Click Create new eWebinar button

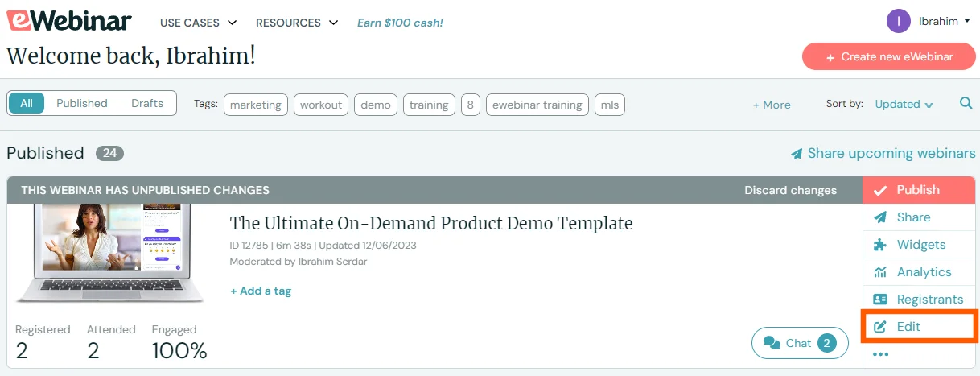coord(889,56)
